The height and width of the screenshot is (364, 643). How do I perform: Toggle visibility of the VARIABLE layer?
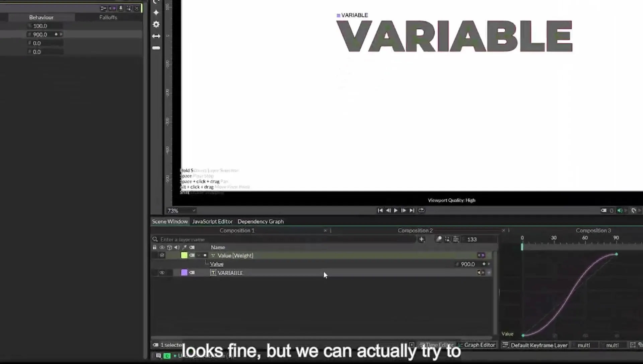[162, 273]
